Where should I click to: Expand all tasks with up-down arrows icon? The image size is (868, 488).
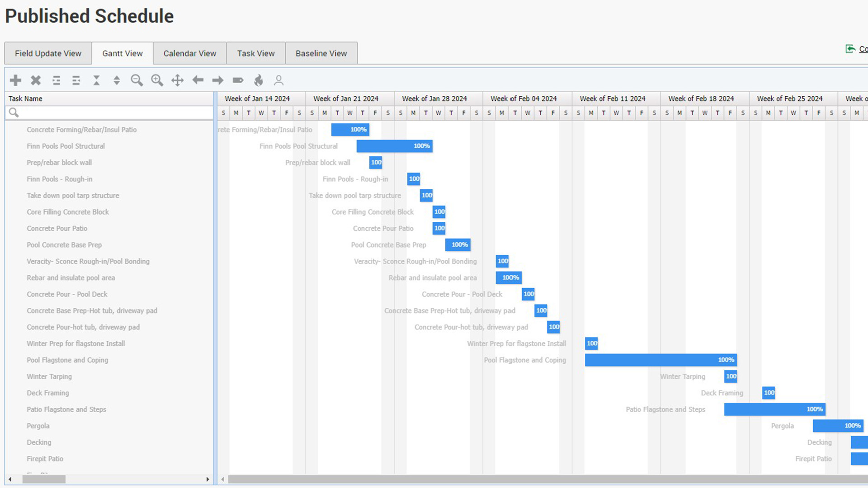coord(117,80)
